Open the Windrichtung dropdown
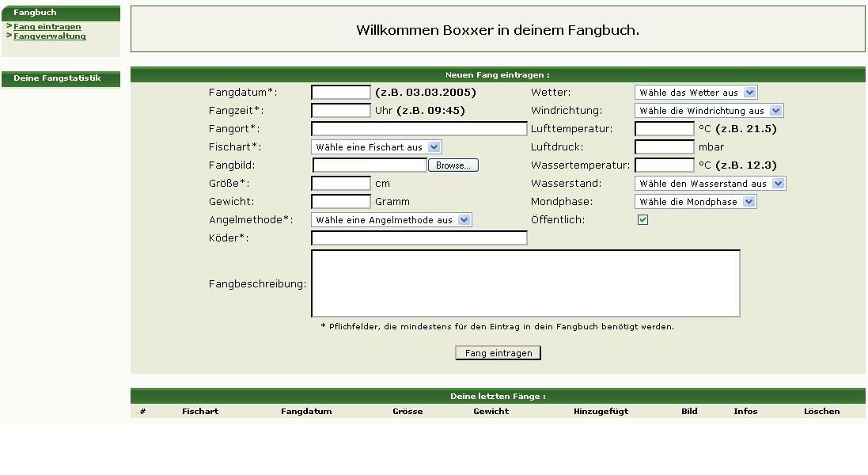This screenshot has width=868, height=475. (x=708, y=111)
